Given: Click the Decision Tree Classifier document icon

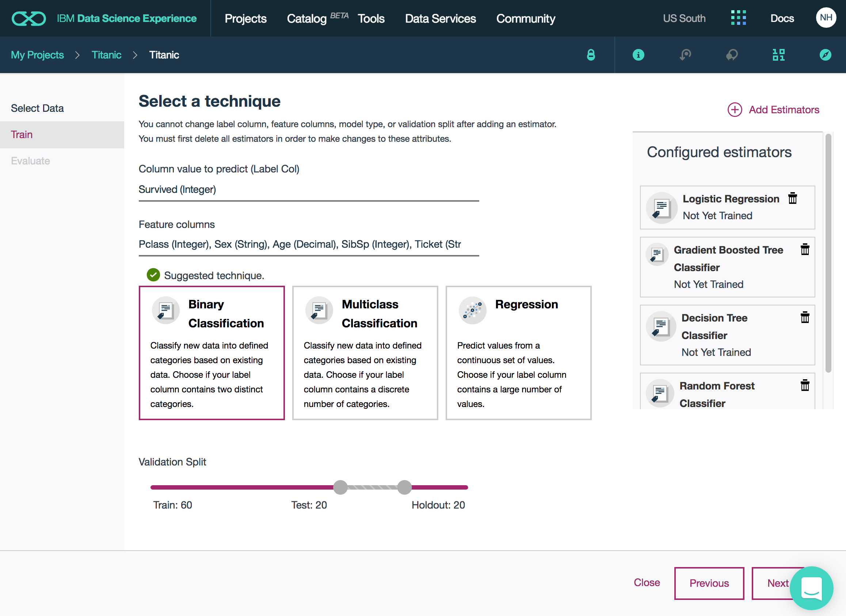Looking at the screenshot, I should point(661,326).
